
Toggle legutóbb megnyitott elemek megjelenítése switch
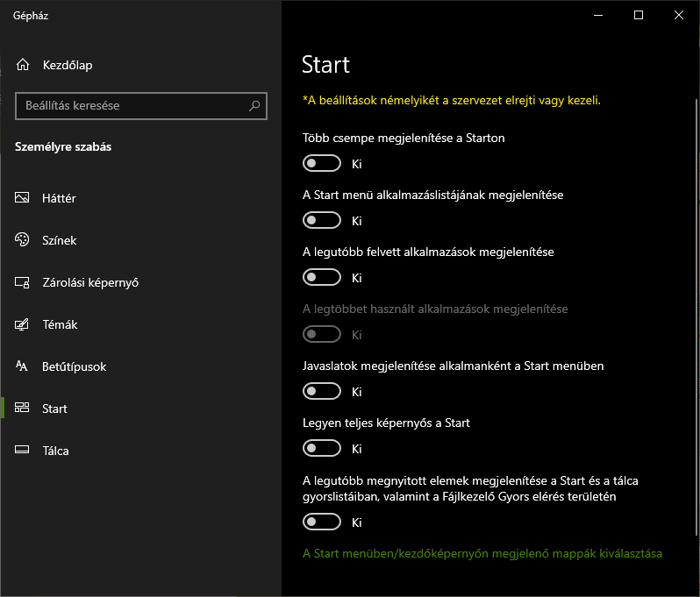pos(321,522)
